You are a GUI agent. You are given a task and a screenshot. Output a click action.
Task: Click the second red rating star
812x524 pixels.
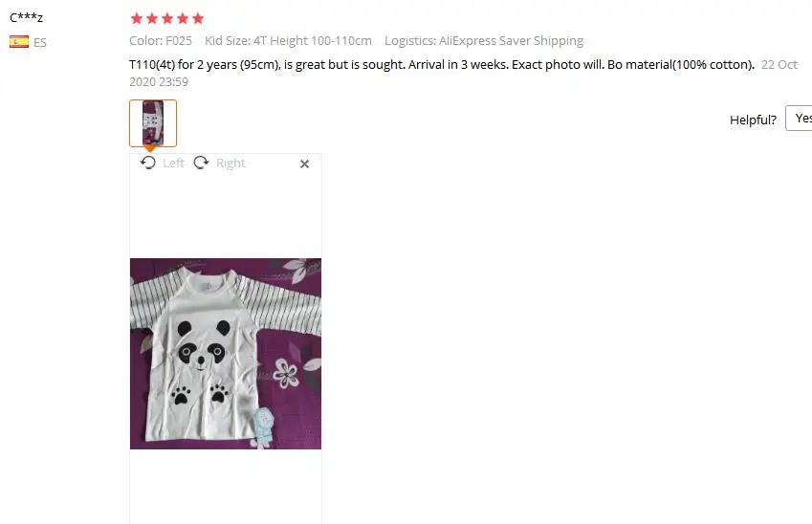tap(152, 18)
